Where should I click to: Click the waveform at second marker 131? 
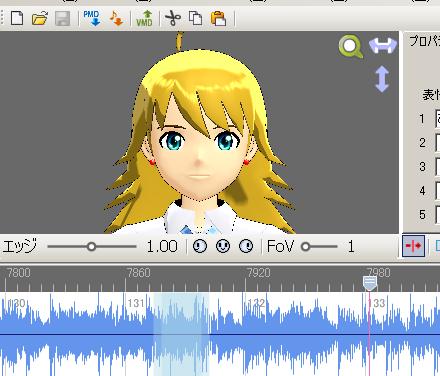point(136,303)
